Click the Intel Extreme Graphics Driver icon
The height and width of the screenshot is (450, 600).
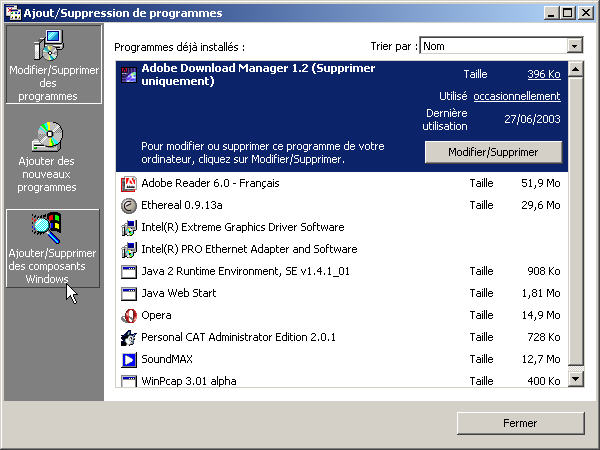click(129, 228)
